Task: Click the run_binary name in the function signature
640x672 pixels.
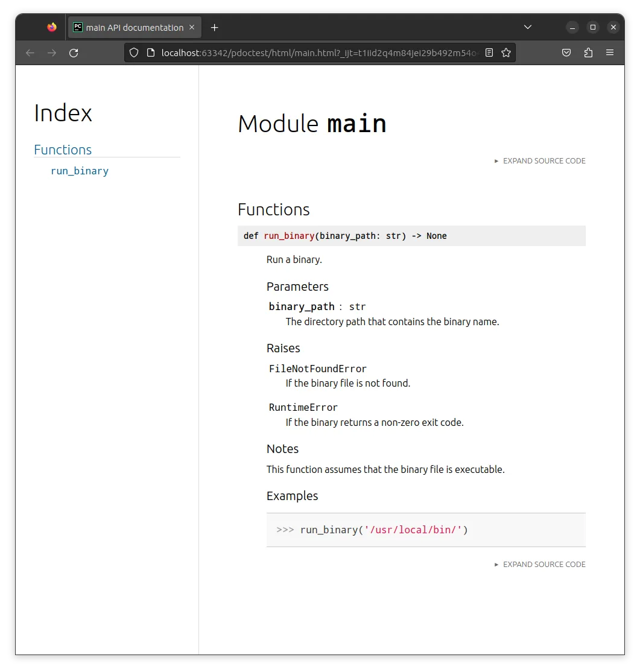Action: [289, 236]
